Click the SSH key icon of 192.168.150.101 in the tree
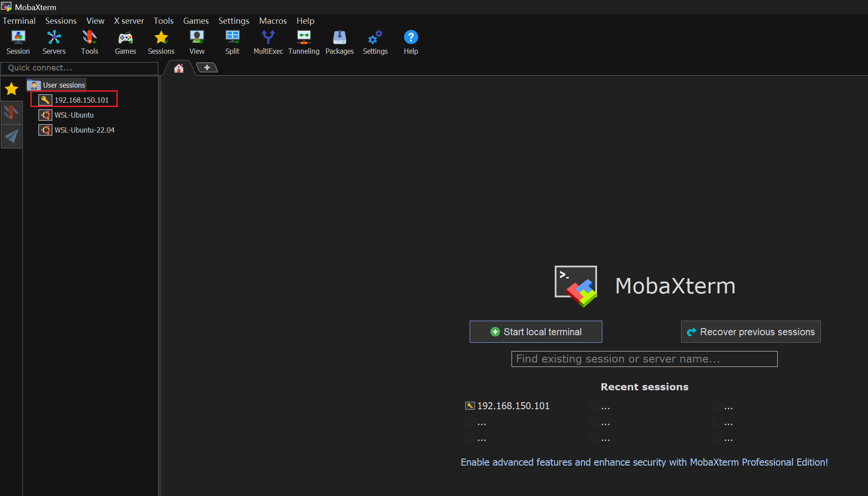868x496 pixels. pos(45,100)
